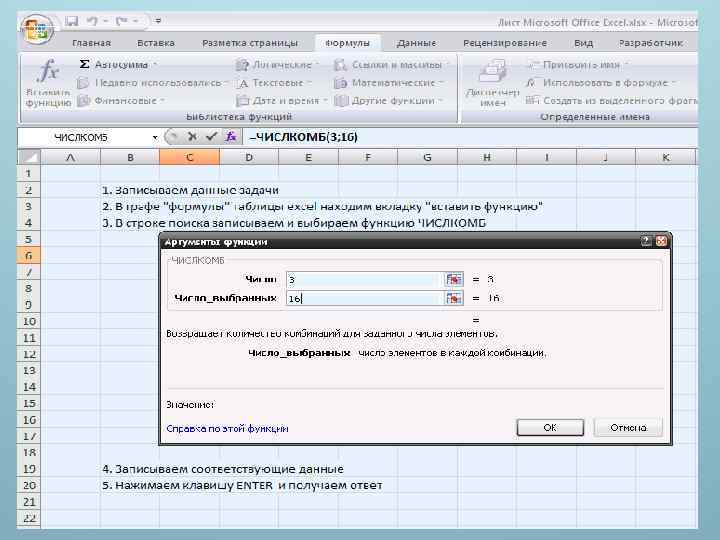The image size is (720, 540).
Task: Click Создать из выделенного фрагмента
Action: 612,100
